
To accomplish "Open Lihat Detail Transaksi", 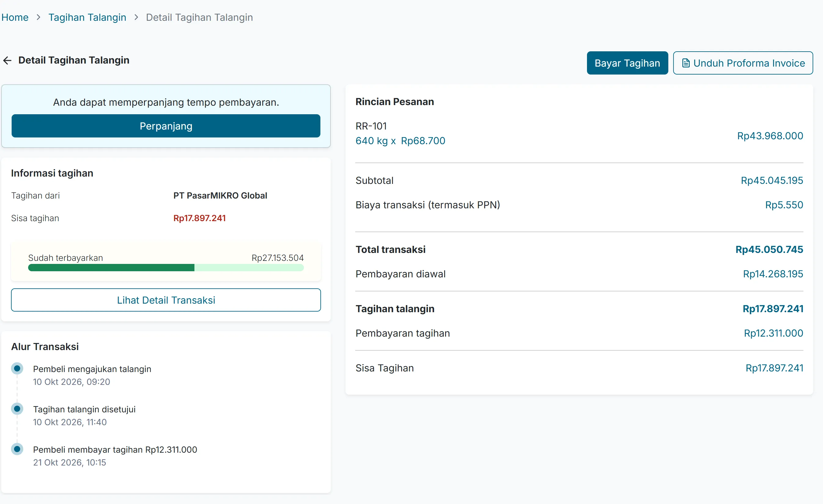I will (166, 300).
